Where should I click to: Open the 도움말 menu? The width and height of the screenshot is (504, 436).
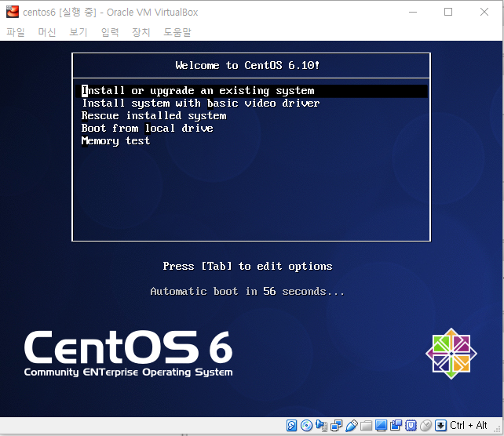[177, 32]
